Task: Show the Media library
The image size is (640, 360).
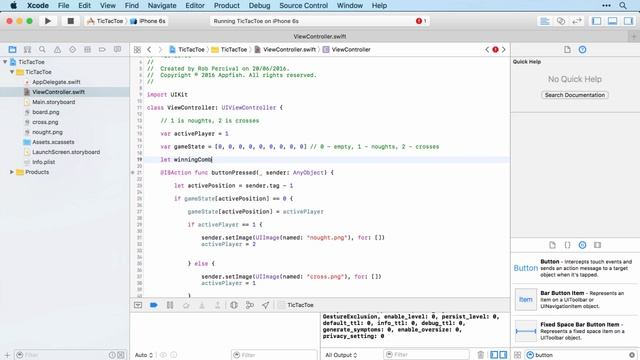Action: 598,245
